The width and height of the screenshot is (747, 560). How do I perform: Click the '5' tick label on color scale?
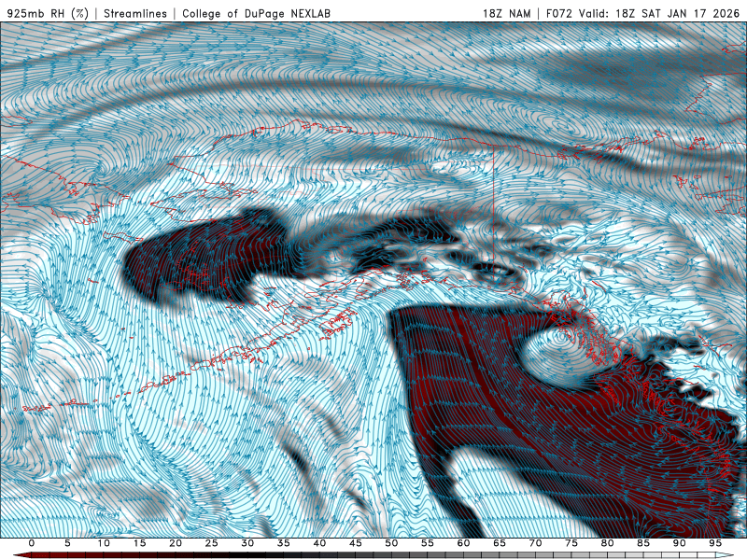click(67, 543)
